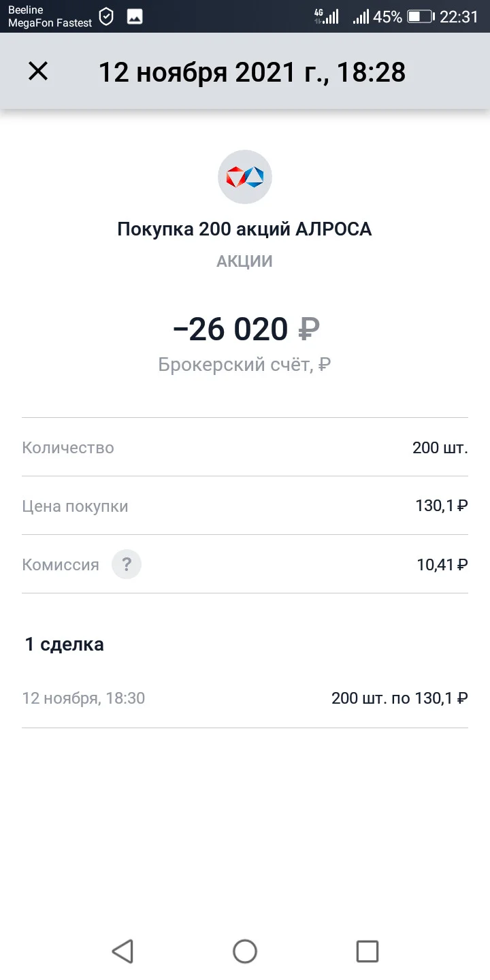
Task: Tap the ALROSA company logo
Action: (245, 177)
